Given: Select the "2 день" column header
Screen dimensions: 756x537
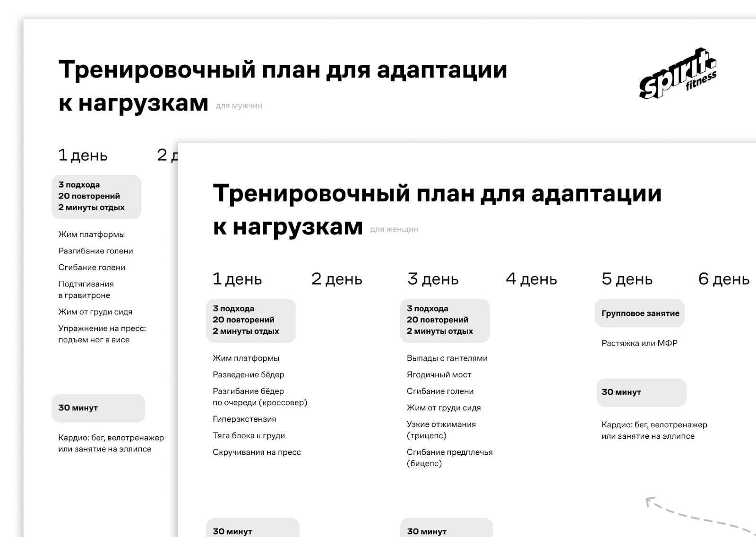Looking at the screenshot, I should tap(336, 279).
